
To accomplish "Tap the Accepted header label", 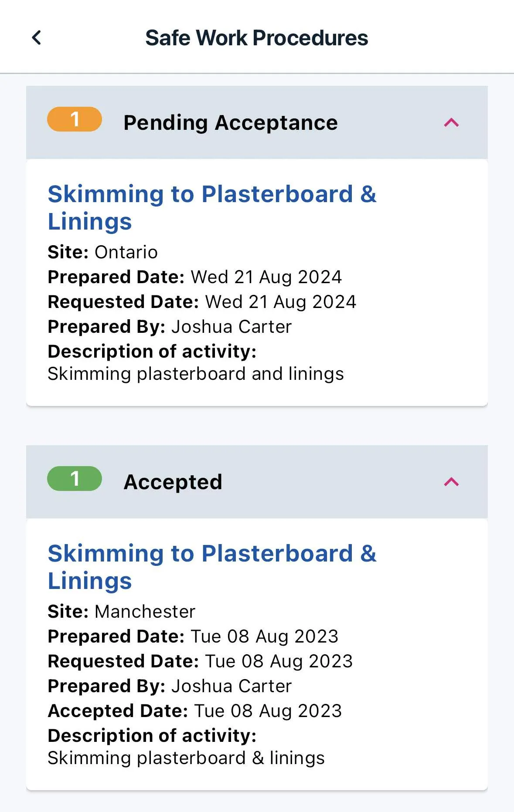I will coord(173,482).
